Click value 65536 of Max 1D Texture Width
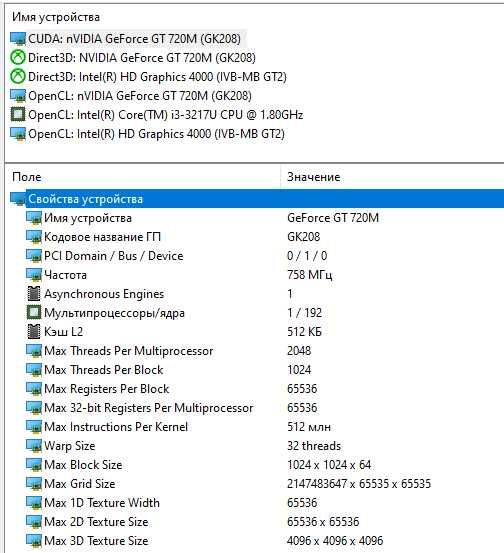This screenshot has width=504, height=553. pyautogui.click(x=302, y=503)
